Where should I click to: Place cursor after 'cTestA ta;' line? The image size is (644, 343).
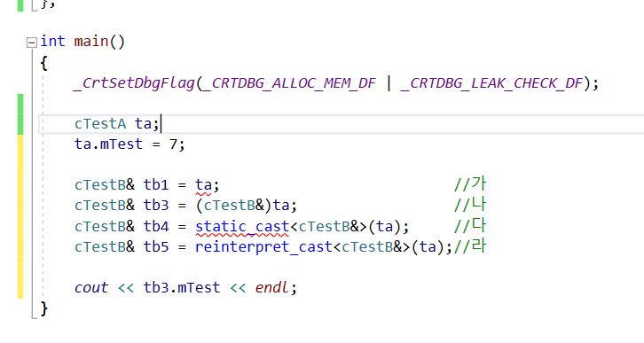[161, 124]
